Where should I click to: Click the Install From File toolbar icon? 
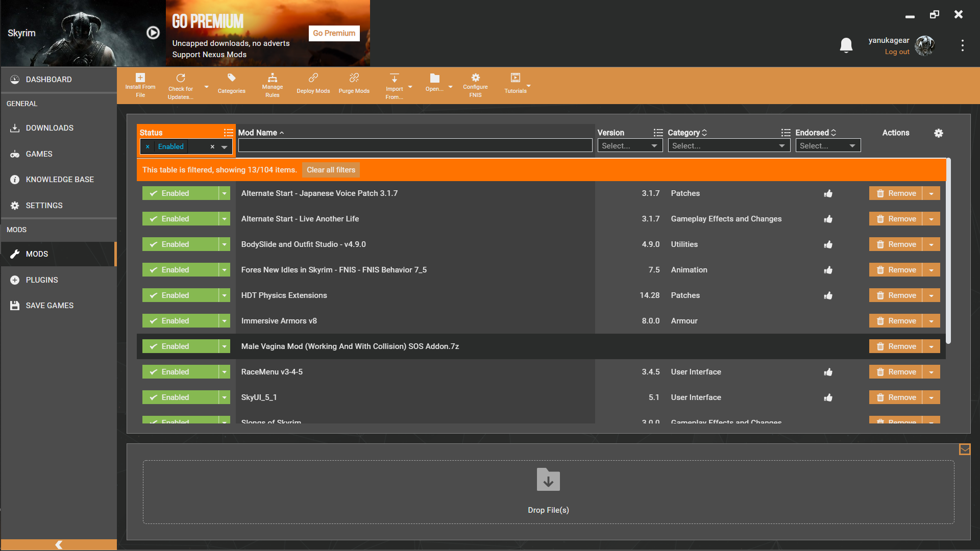(140, 78)
